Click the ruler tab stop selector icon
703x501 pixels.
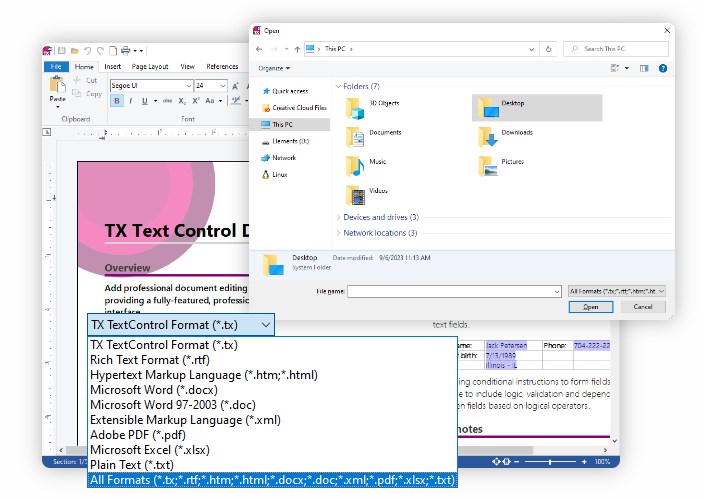[x=47, y=132]
